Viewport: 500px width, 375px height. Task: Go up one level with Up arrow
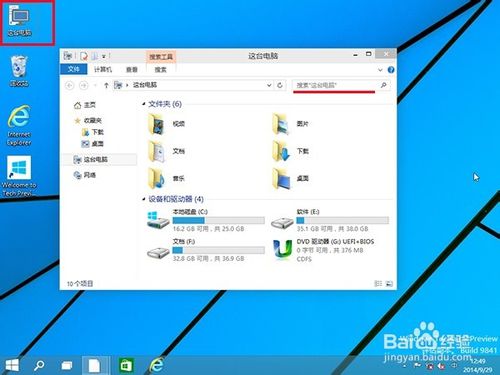click(x=106, y=85)
